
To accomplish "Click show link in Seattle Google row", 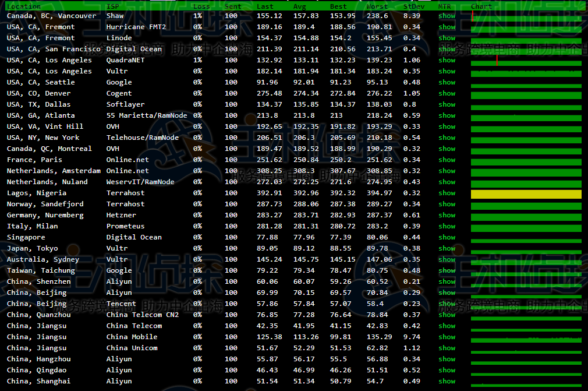I will pos(447,82).
